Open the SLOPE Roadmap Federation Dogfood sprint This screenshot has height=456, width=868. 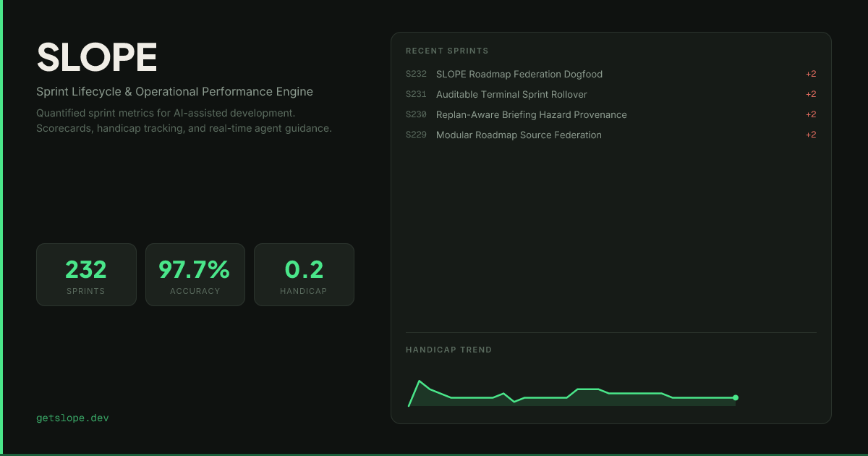pyautogui.click(x=611, y=74)
